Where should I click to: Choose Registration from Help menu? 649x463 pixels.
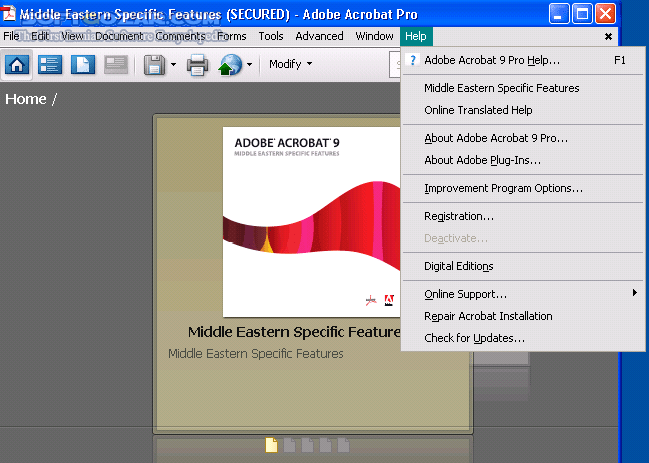point(523,216)
